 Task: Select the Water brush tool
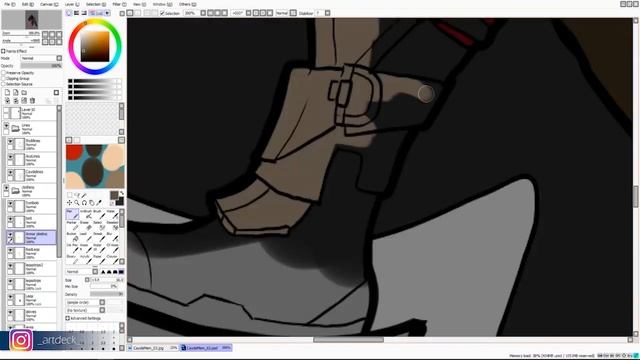[113, 214]
